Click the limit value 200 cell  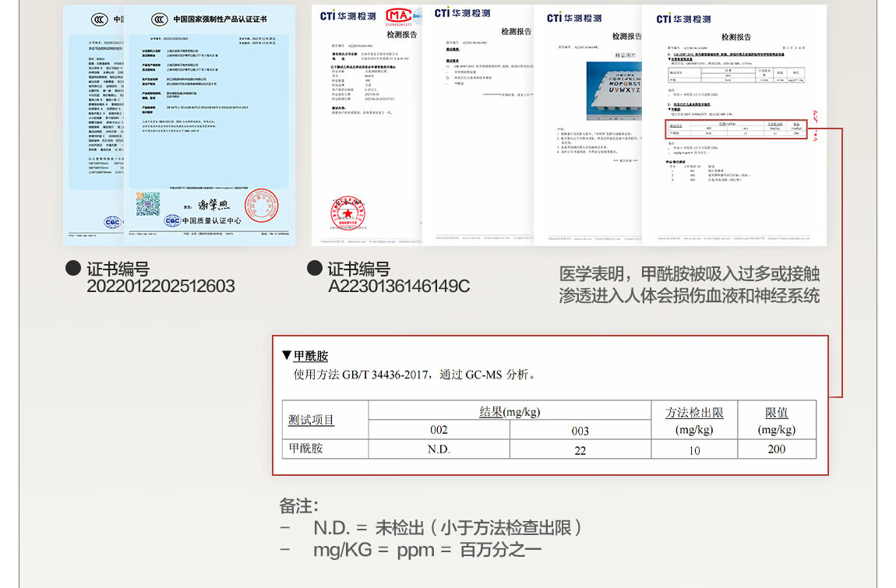point(777,449)
